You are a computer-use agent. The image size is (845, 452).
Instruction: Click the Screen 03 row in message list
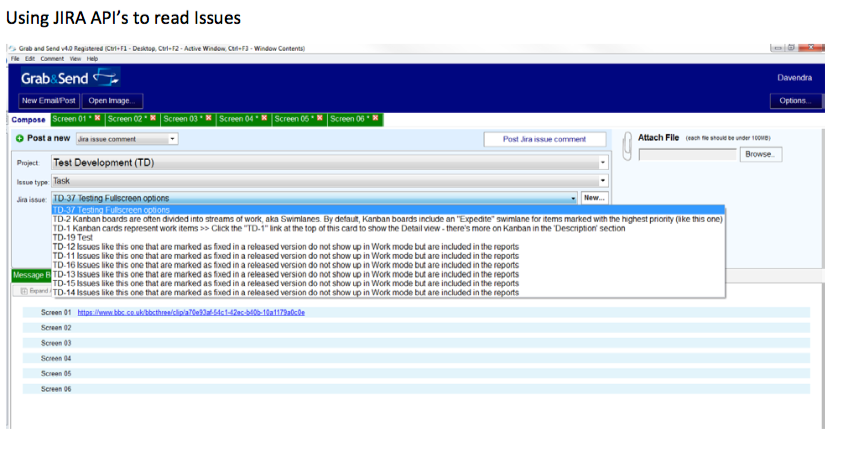pos(416,343)
